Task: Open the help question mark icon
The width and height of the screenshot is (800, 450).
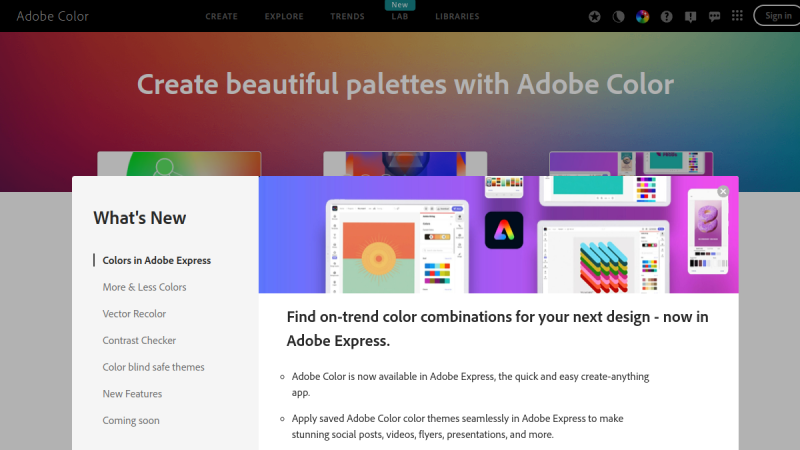Action: (x=667, y=16)
